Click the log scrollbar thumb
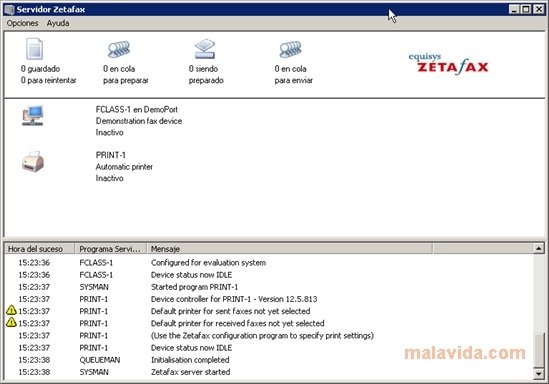This screenshot has width=549, height=384. (539, 350)
